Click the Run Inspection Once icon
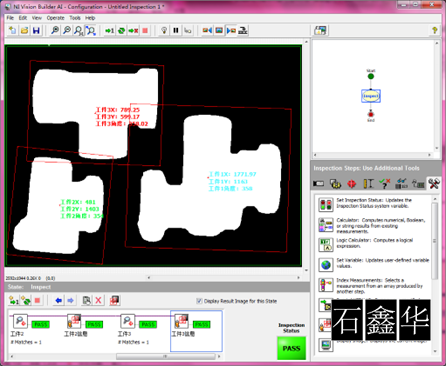 point(110,31)
